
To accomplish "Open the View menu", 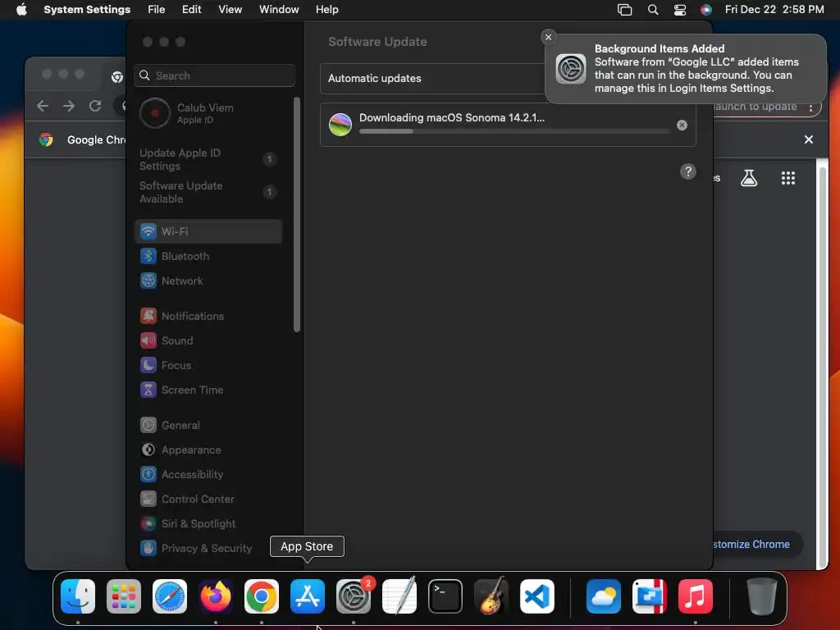I will click(231, 9).
